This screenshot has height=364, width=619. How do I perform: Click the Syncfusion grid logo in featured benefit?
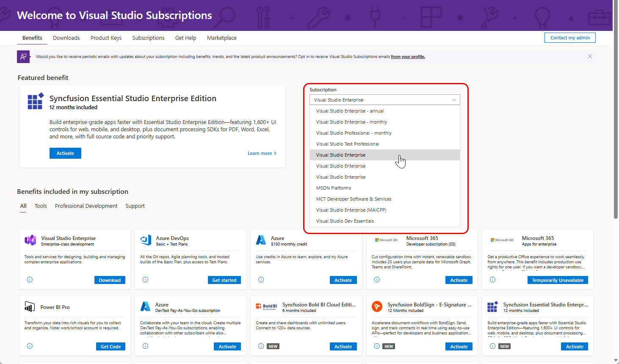point(36,101)
